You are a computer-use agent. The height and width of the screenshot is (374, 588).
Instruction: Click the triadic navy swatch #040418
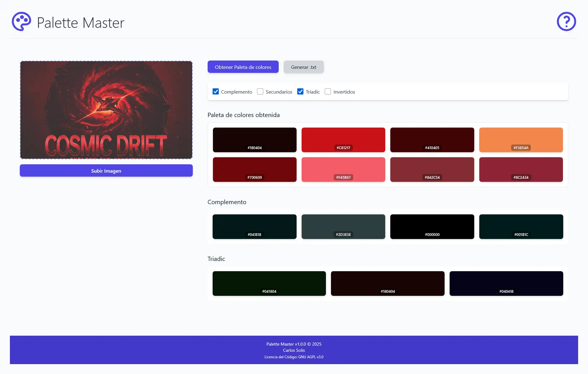[506, 283]
